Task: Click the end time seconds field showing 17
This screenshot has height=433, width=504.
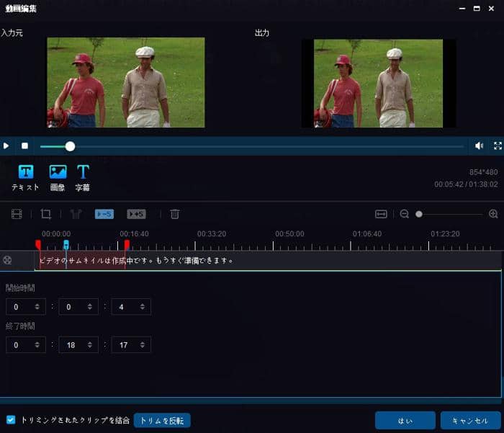Action: point(131,345)
